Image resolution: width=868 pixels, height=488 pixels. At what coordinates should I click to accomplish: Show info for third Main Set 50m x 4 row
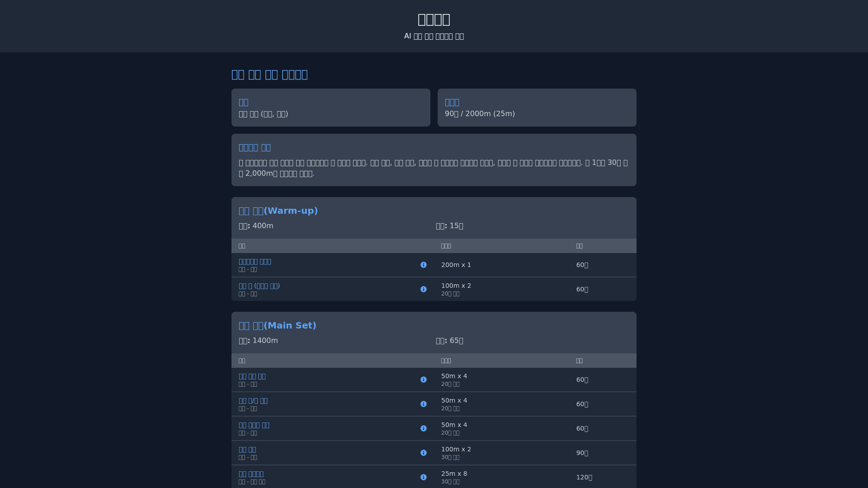tap(423, 428)
